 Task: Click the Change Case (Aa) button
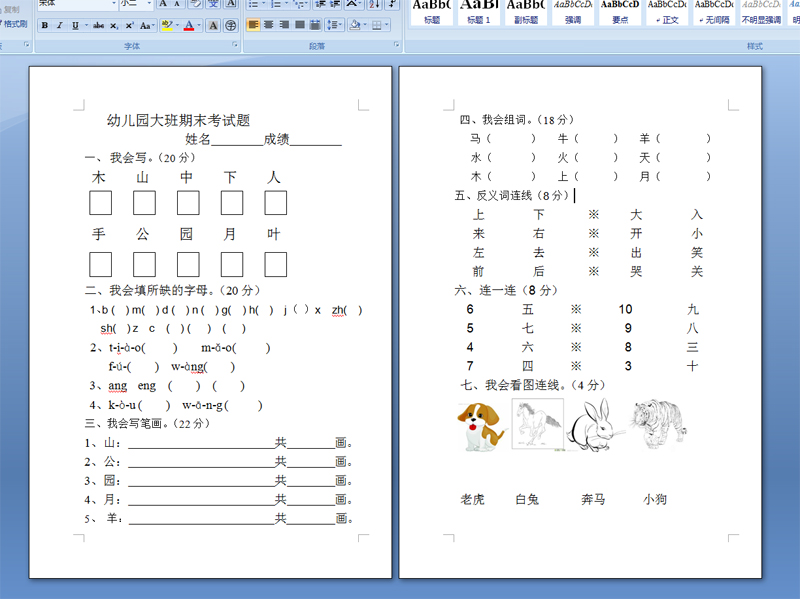(146, 25)
